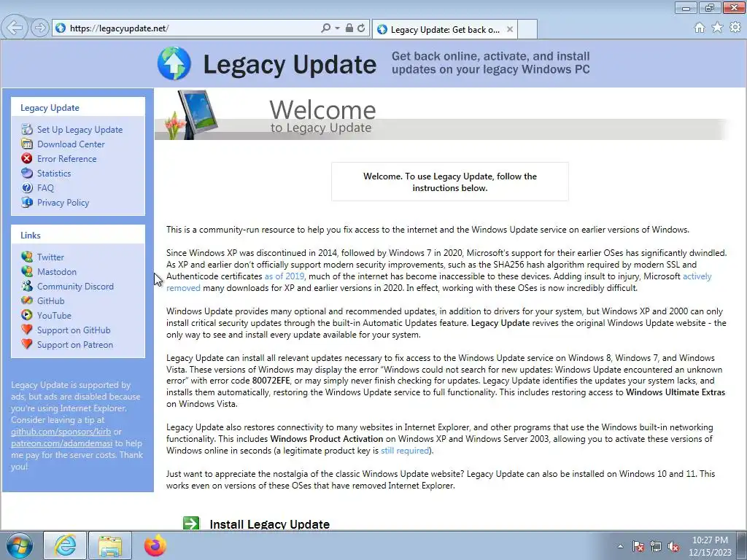This screenshot has width=747, height=560.
Task: Open the Windows Start button
Action: [20, 545]
